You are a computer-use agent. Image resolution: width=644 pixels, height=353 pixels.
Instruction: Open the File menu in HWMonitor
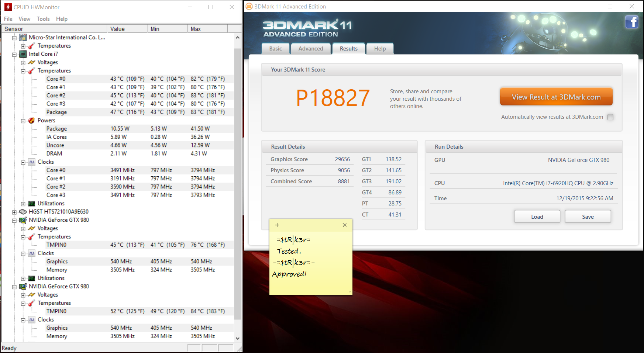click(8, 19)
